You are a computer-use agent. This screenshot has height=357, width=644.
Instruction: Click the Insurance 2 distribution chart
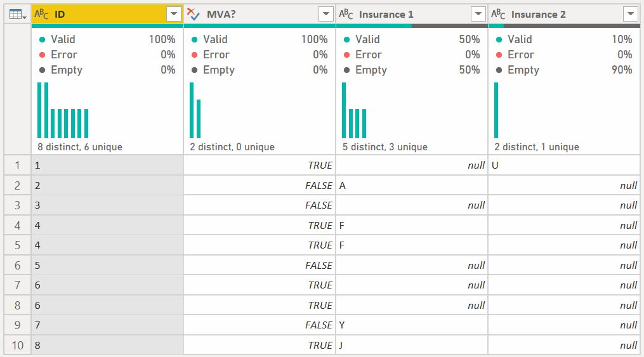[496, 110]
